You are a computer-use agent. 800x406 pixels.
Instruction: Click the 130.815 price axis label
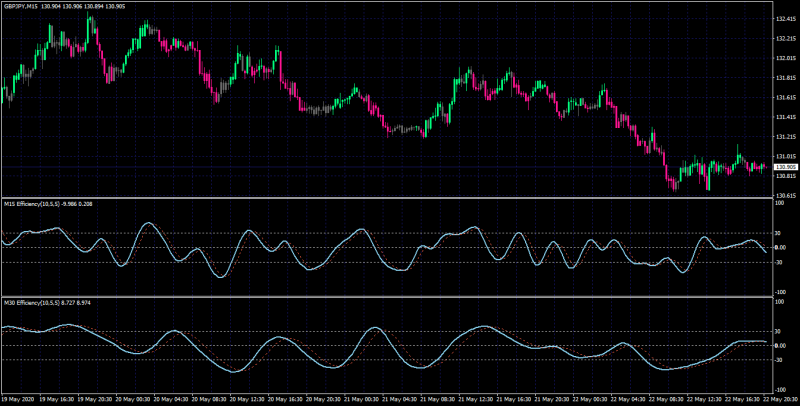[x=785, y=176]
